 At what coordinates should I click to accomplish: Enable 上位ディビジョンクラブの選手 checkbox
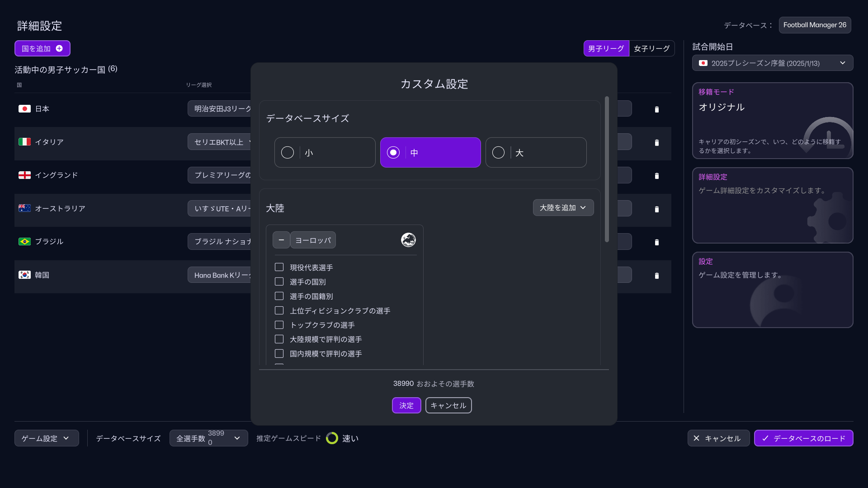pyautogui.click(x=279, y=311)
